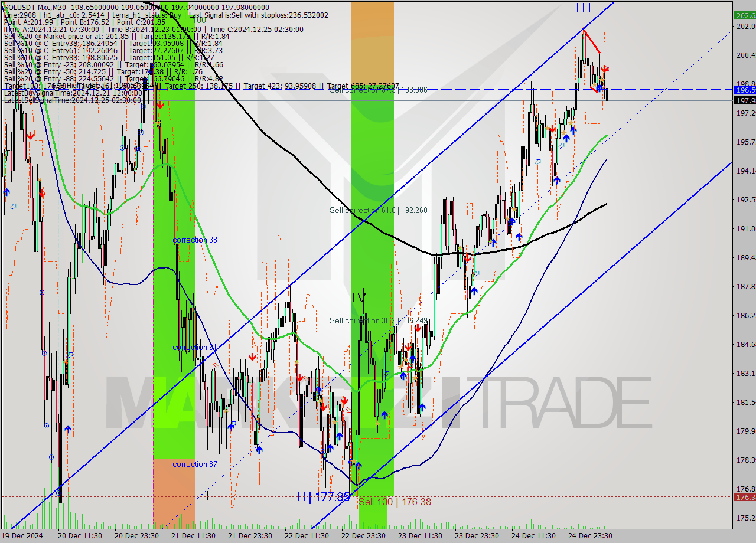Click the 'Target 685: 27.27607' text
This screenshot has height=543, width=756.
[x=363, y=86]
